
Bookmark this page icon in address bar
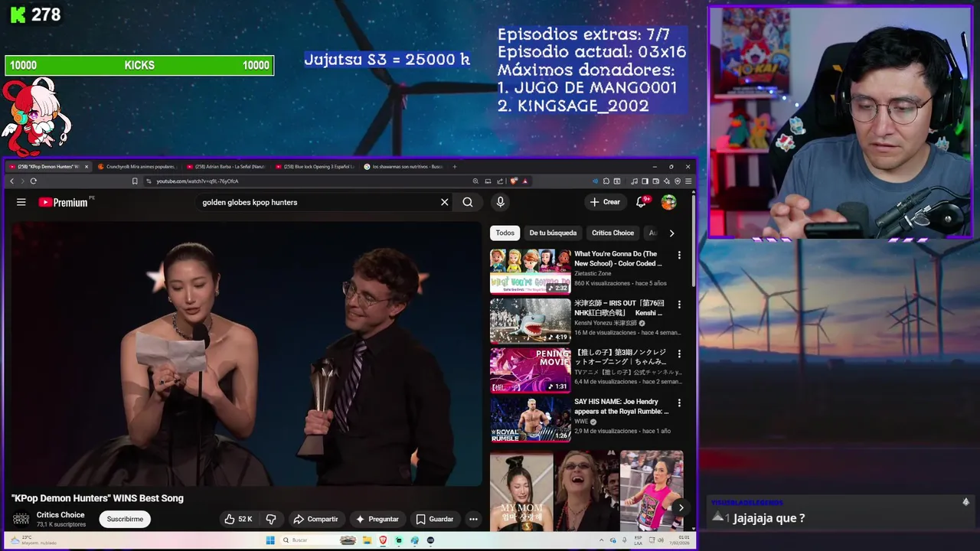[135, 181]
